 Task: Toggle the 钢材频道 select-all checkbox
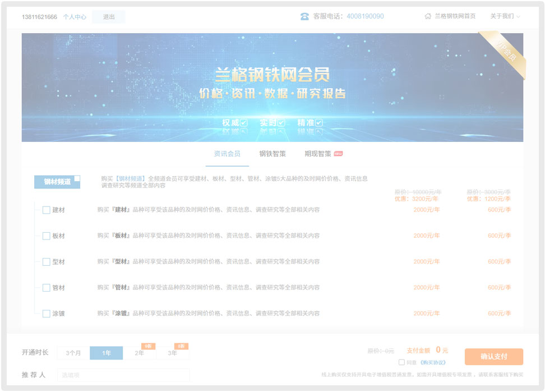click(x=77, y=179)
